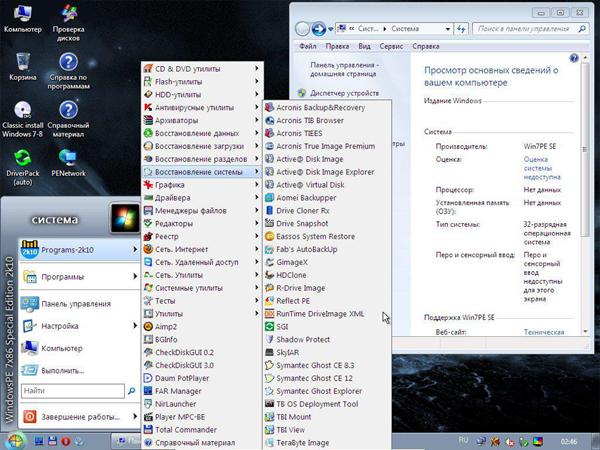Click the taskbar clock 02:46
The image size is (600, 450).
[569, 442]
